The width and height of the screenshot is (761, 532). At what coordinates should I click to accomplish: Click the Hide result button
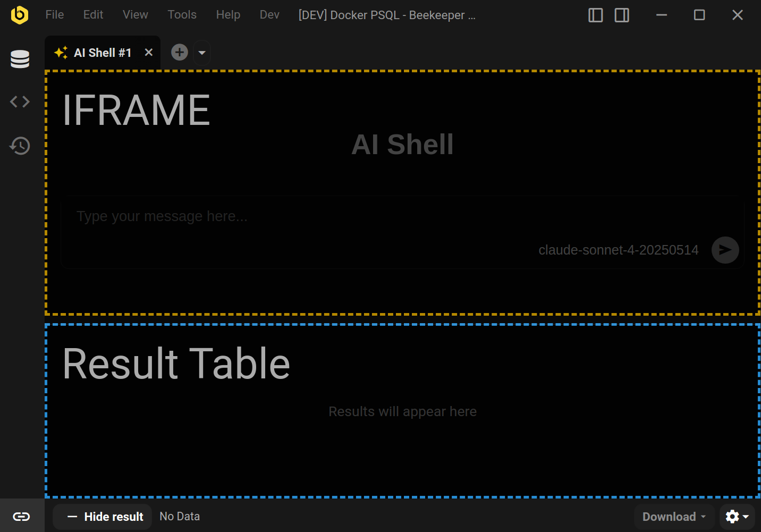103,517
